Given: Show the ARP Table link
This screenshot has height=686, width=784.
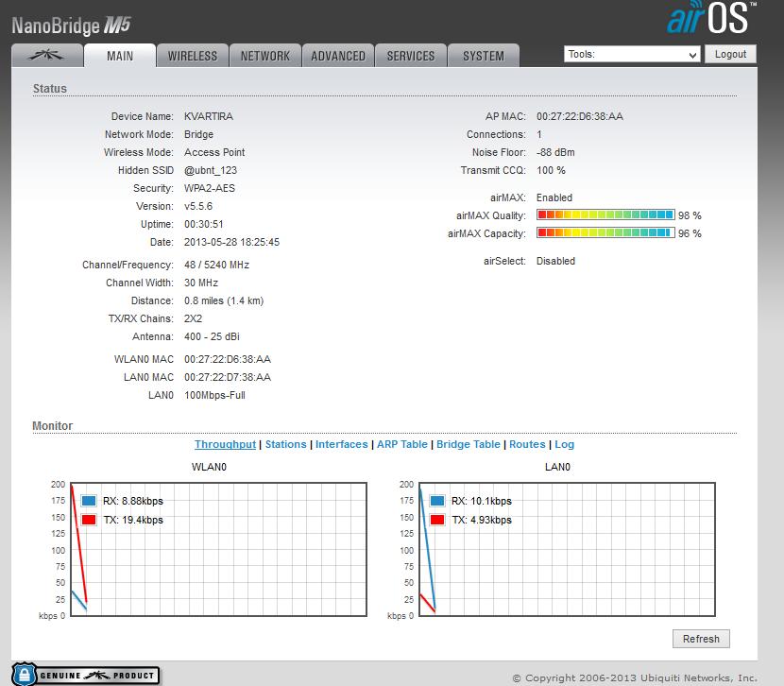Looking at the screenshot, I should tap(401, 444).
